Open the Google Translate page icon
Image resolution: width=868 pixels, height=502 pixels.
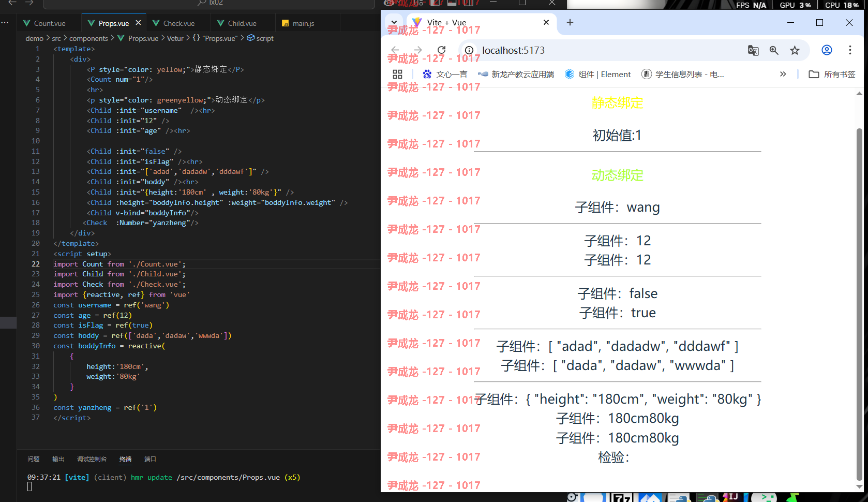click(753, 50)
